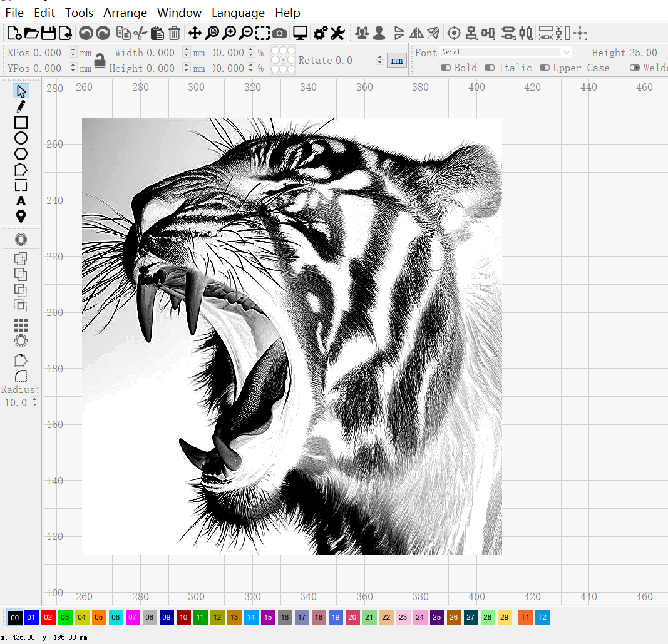Viewport: 668px width, 644px height.
Task: Toggle the aspect ratio lock
Action: tap(100, 61)
